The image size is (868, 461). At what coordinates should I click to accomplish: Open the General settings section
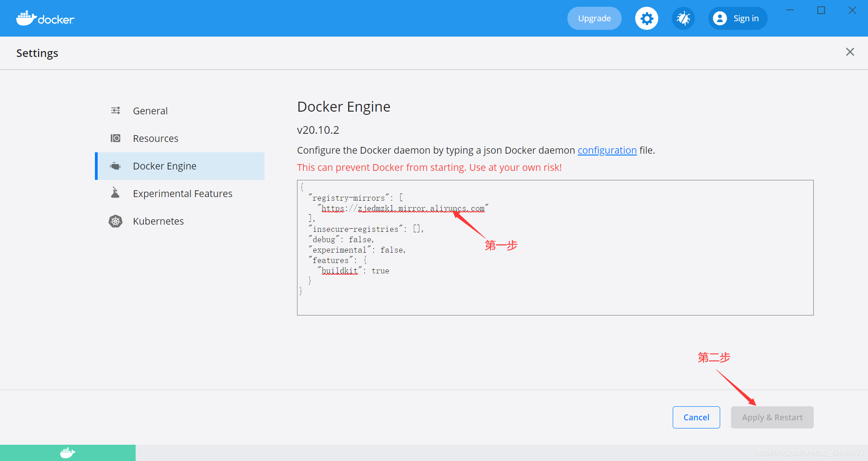(180, 111)
